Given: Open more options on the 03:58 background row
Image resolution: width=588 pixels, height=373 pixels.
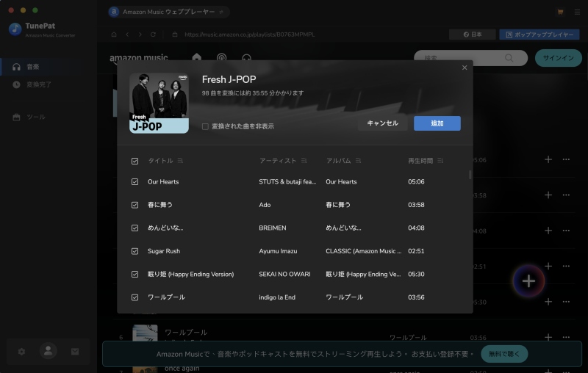Looking at the screenshot, I should tap(566, 195).
